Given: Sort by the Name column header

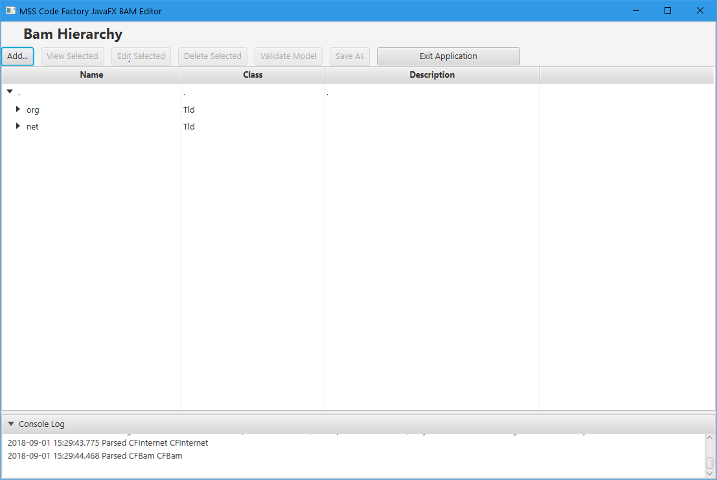Looking at the screenshot, I should [91, 75].
